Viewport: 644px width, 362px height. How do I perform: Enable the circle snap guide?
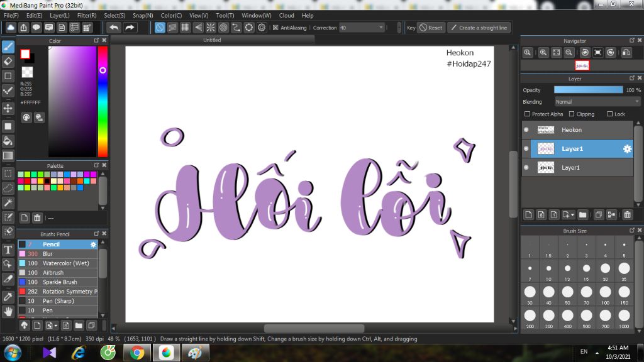click(223, 28)
